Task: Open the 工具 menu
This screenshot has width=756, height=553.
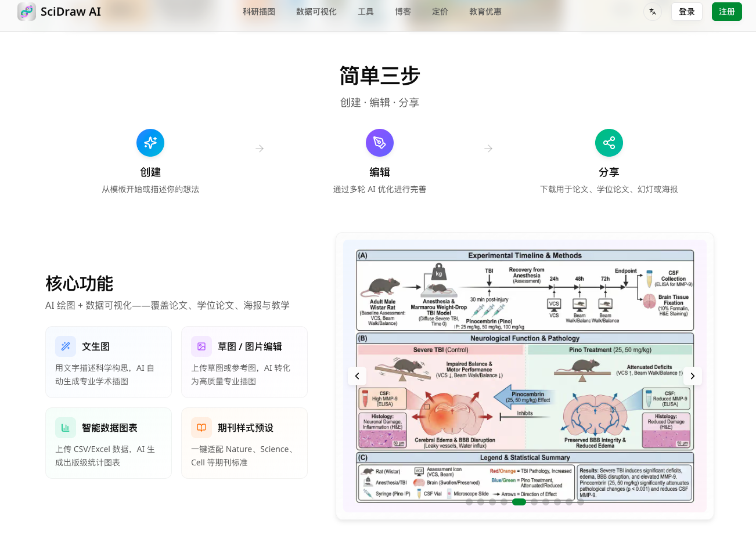Action: 366,12
